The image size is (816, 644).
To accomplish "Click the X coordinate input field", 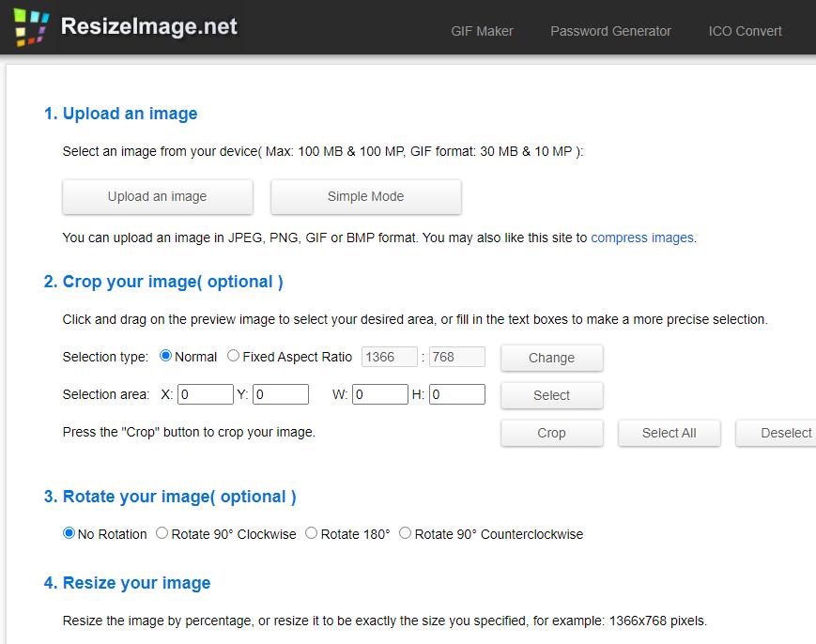I will click(x=205, y=394).
